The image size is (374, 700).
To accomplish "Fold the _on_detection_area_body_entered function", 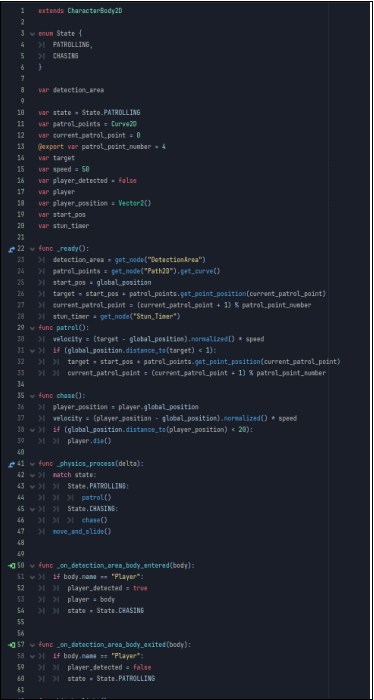I will pyautogui.click(x=32, y=566).
